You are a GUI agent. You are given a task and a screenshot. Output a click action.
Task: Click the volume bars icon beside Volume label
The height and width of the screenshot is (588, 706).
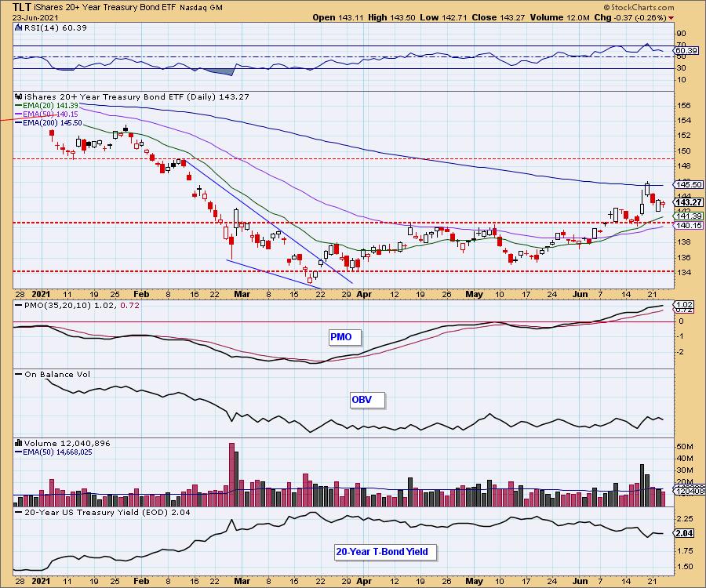(19, 443)
